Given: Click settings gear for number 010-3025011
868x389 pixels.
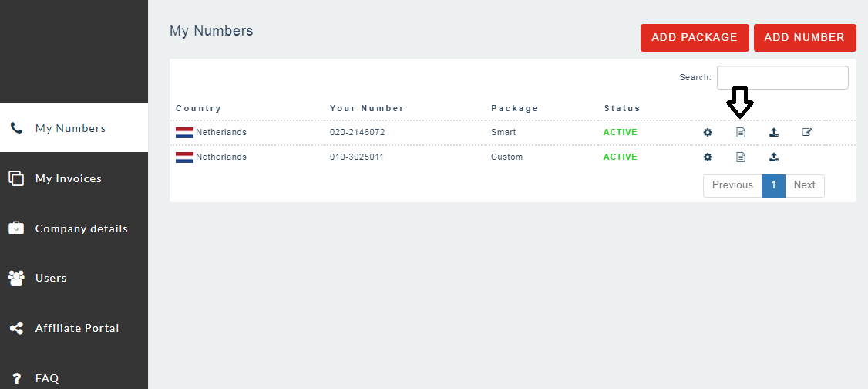Looking at the screenshot, I should 708,157.
